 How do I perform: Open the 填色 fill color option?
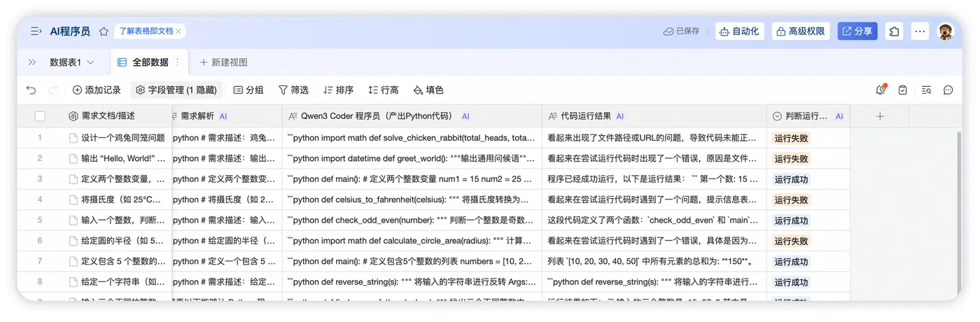[x=428, y=90]
